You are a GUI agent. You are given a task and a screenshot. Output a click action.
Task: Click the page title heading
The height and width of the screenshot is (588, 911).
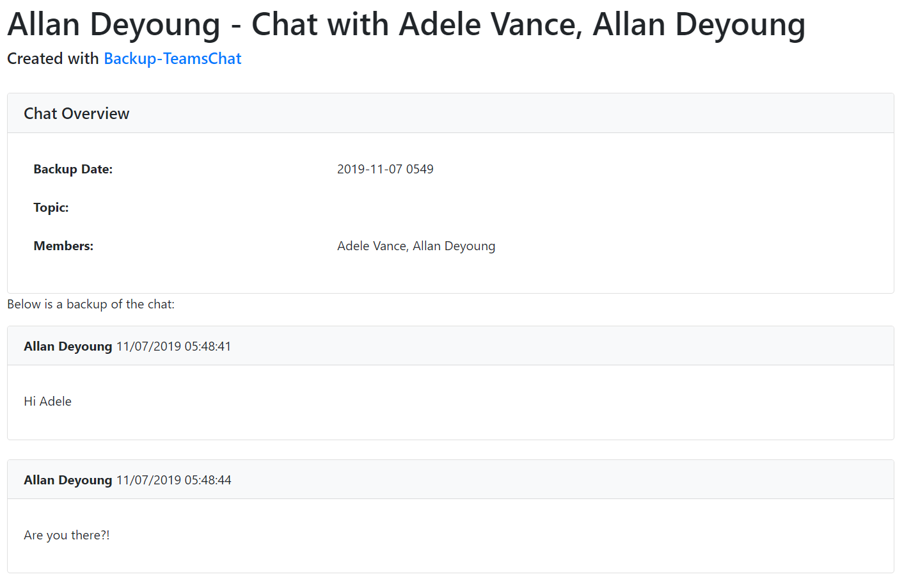pos(406,25)
